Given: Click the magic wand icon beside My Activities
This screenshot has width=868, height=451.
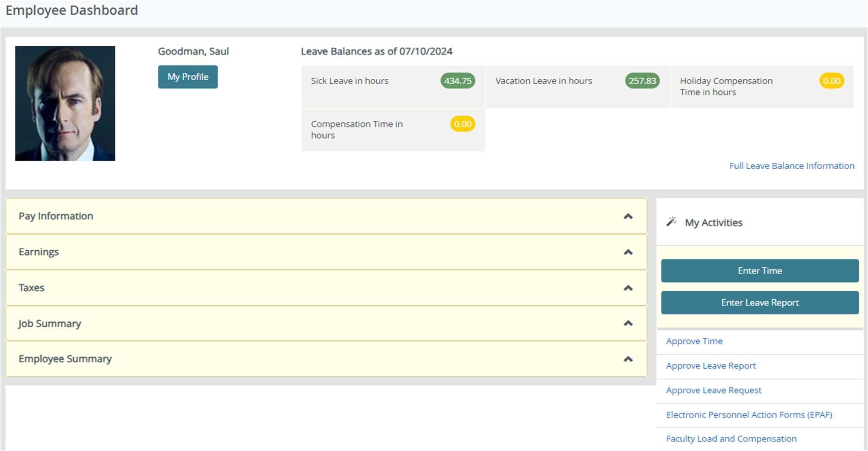Looking at the screenshot, I should (671, 222).
